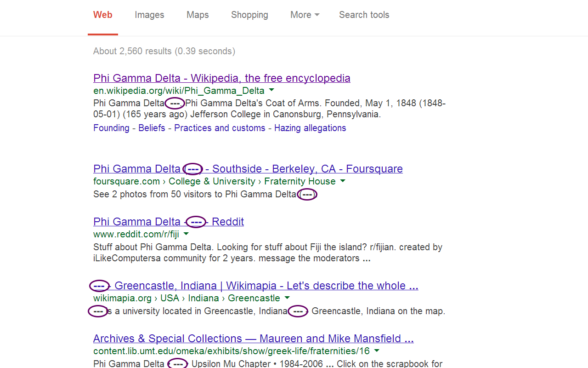This screenshot has height=368, width=588.
Task: Open dropdown beside the Wikipedia result URL
Action: pyautogui.click(x=271, y=90)
